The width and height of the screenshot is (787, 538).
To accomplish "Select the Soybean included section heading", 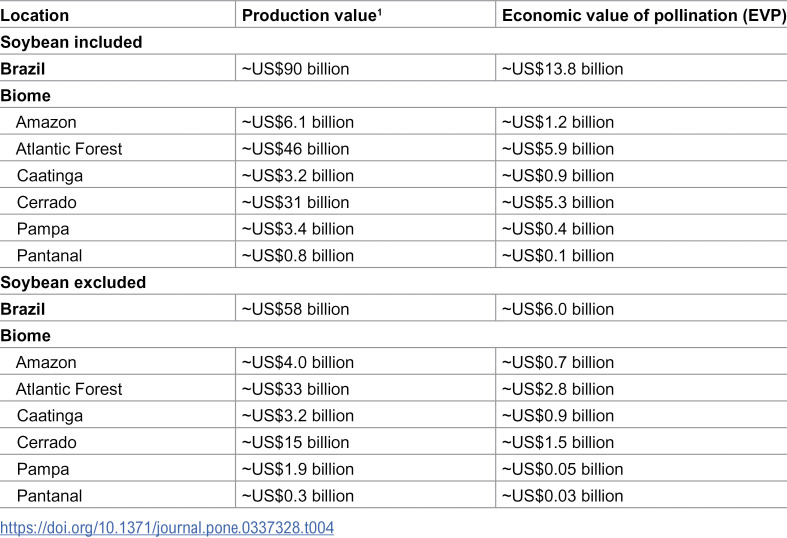I will (x=71, y=42).
